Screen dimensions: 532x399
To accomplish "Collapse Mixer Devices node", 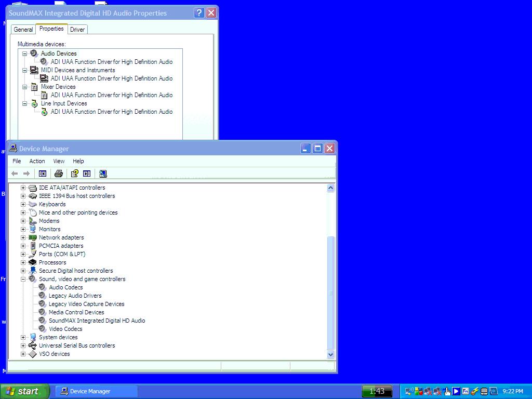I will [x=24, y=87].
